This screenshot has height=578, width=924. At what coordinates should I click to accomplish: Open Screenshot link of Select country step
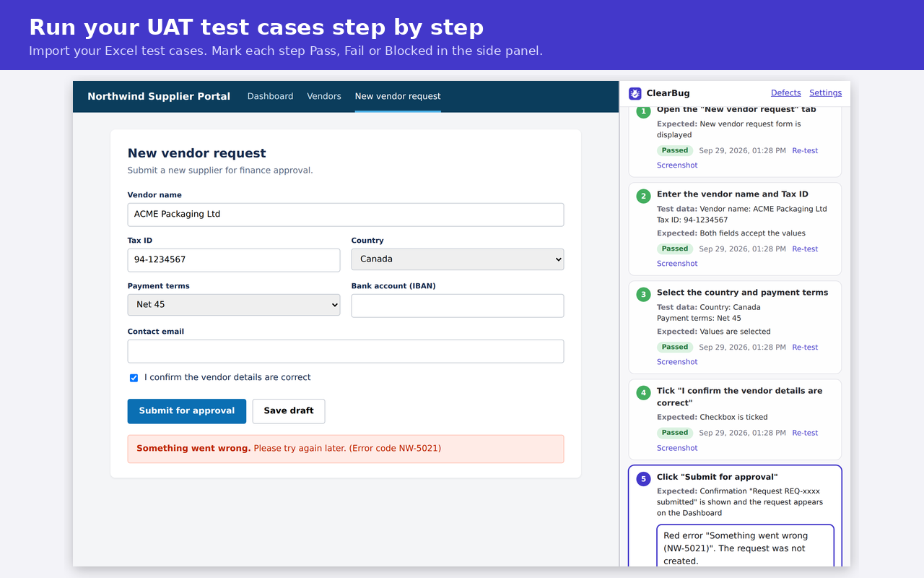coord(677,361)
